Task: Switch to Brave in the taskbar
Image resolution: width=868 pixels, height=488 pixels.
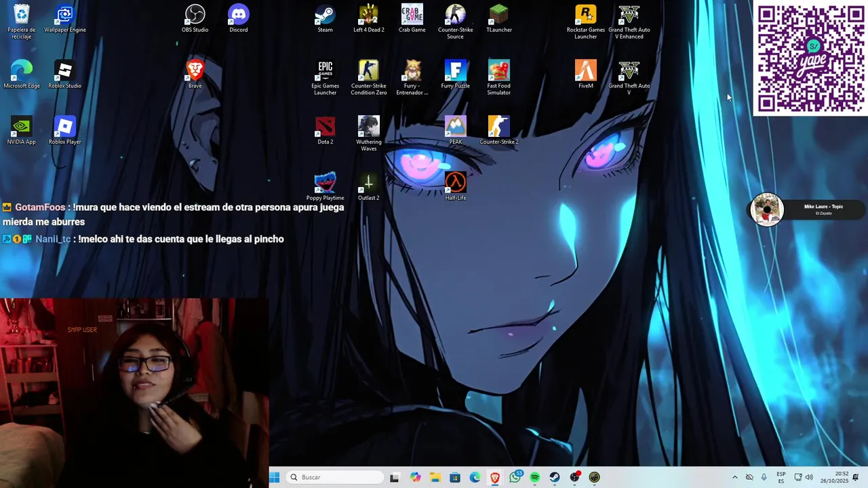Action: 495,477
